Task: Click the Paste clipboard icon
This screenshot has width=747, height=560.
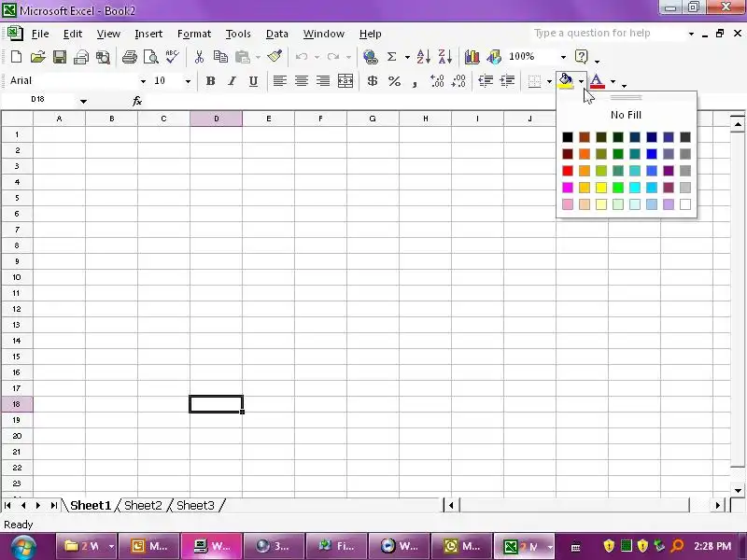Action: [x=243, y=57]
